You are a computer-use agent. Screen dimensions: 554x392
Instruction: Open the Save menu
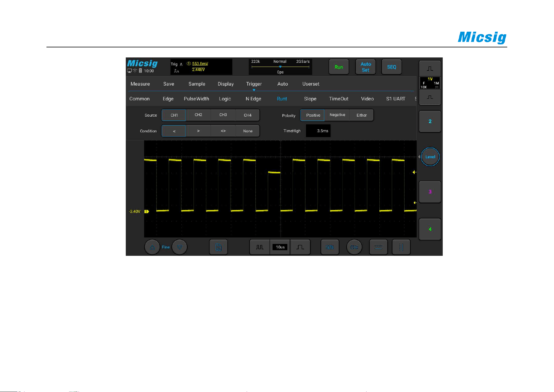169,84
